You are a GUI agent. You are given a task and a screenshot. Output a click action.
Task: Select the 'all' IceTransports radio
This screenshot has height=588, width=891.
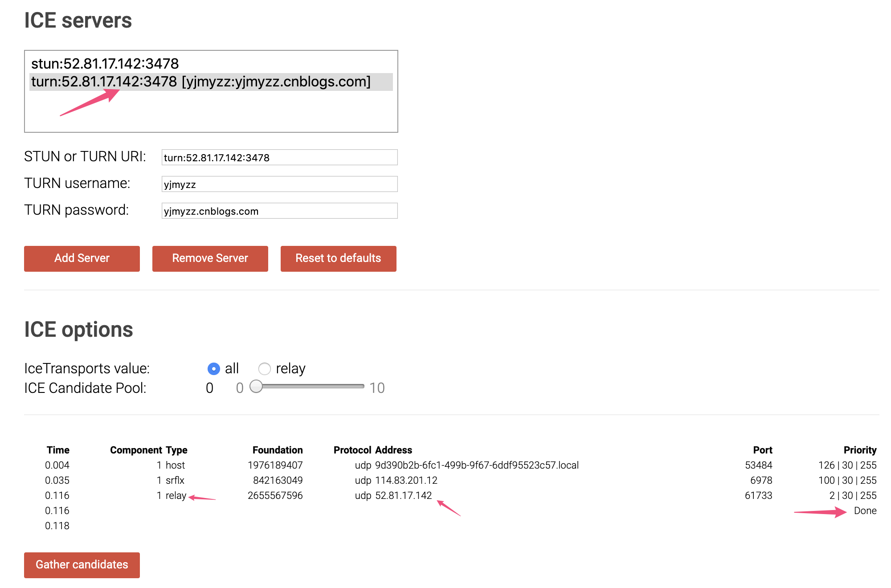[214, 369]
